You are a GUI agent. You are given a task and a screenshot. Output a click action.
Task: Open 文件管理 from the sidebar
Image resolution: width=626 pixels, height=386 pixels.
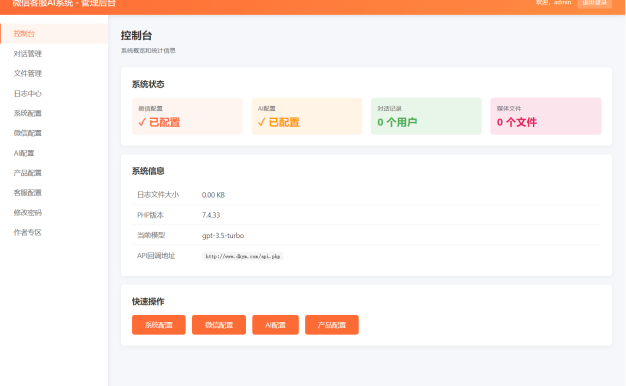[x=54, y=73]
